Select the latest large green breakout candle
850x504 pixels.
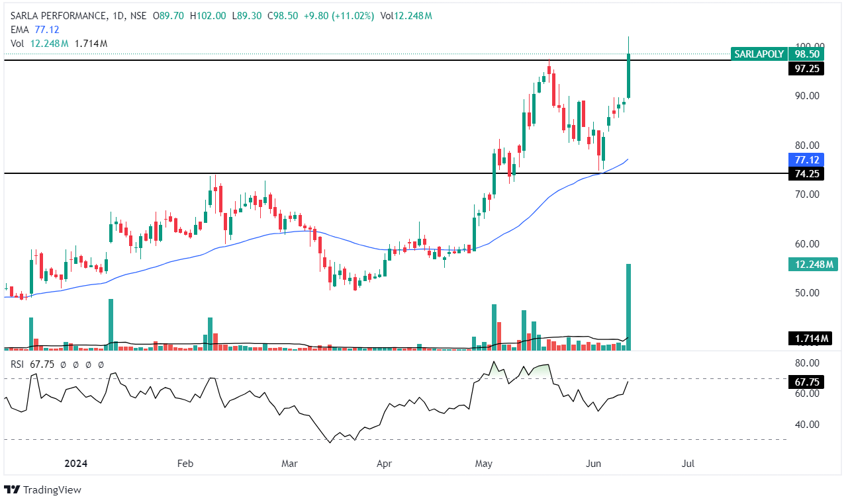(628, 76)
